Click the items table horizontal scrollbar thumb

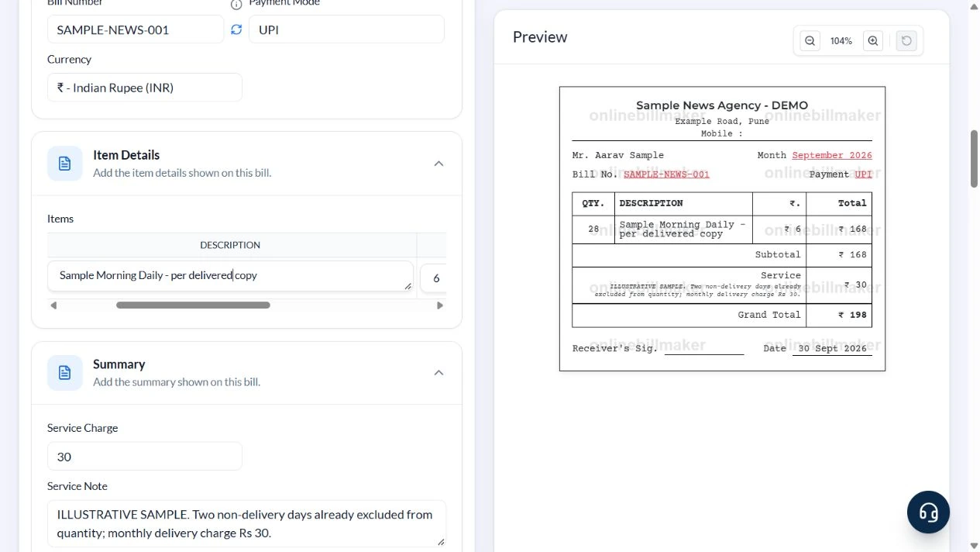(x=193, y=305)
